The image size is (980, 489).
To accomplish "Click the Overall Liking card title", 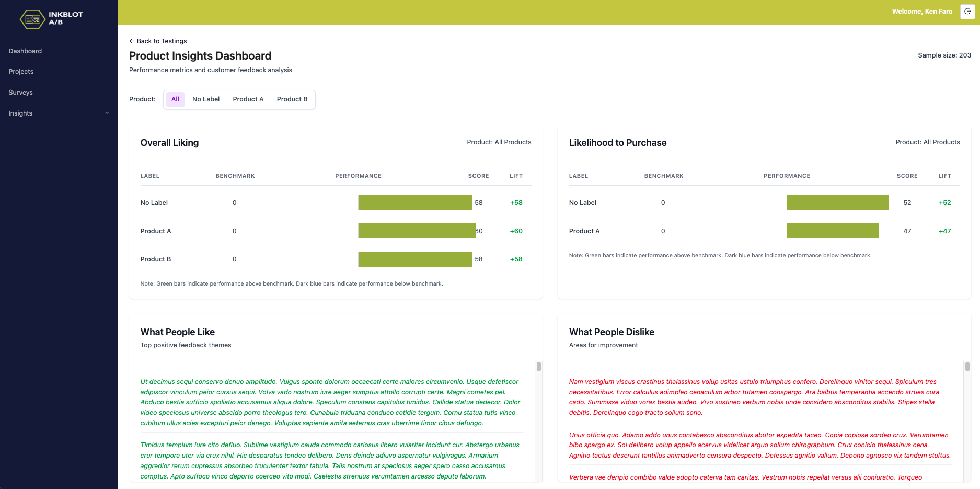I will click(x=169, y=143).
